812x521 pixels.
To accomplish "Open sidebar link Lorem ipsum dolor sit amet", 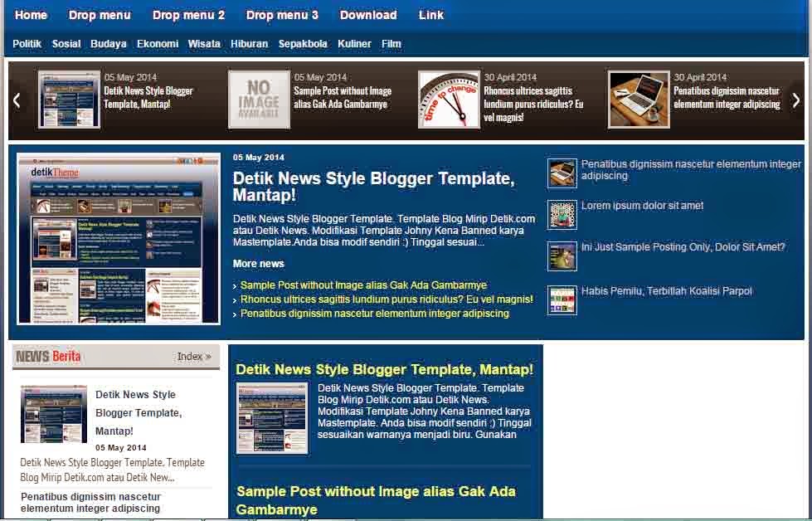I will click(642, 206).
